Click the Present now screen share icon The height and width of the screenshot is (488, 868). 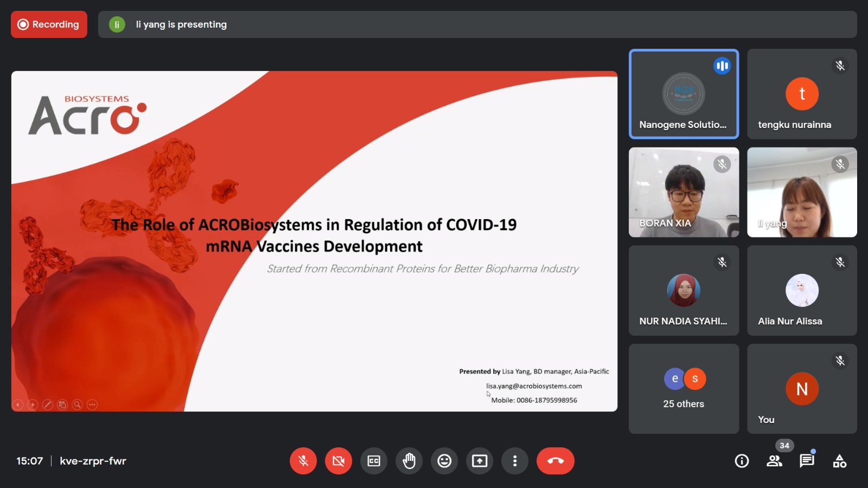pos(480,461)
